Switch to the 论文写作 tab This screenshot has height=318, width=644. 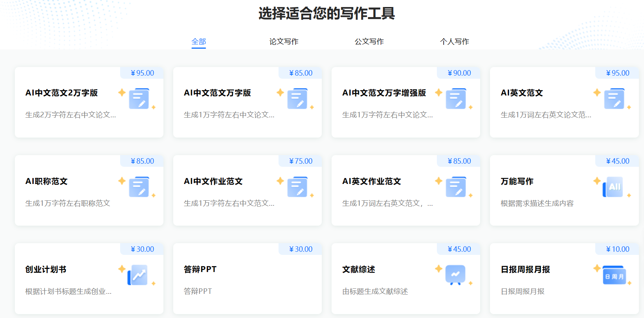(284, 42)
